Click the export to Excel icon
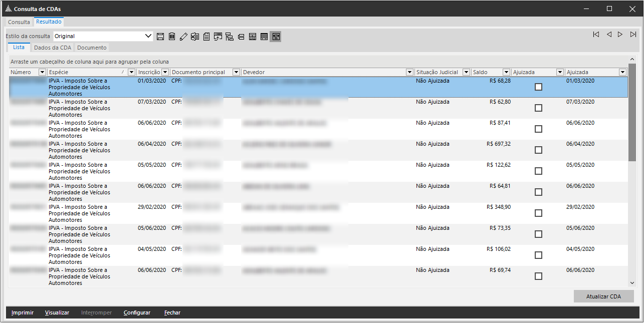 tap(195, 36)
